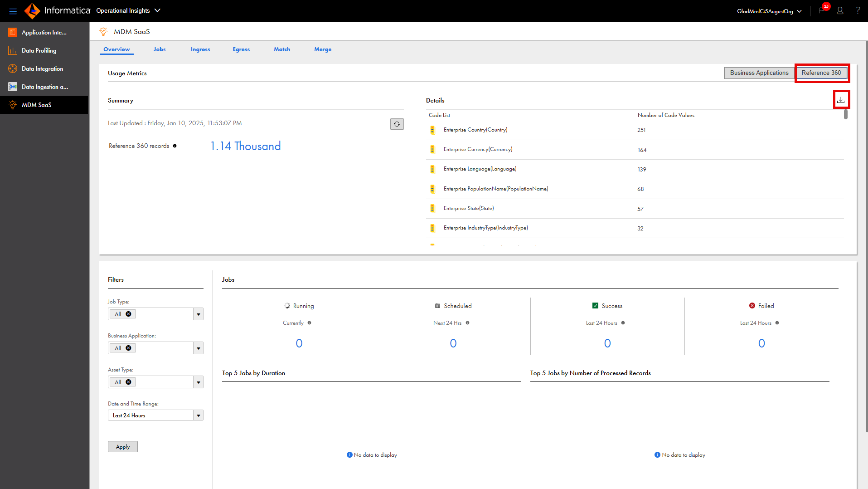Click the Enterprise IndustryType code list icon

432,228
